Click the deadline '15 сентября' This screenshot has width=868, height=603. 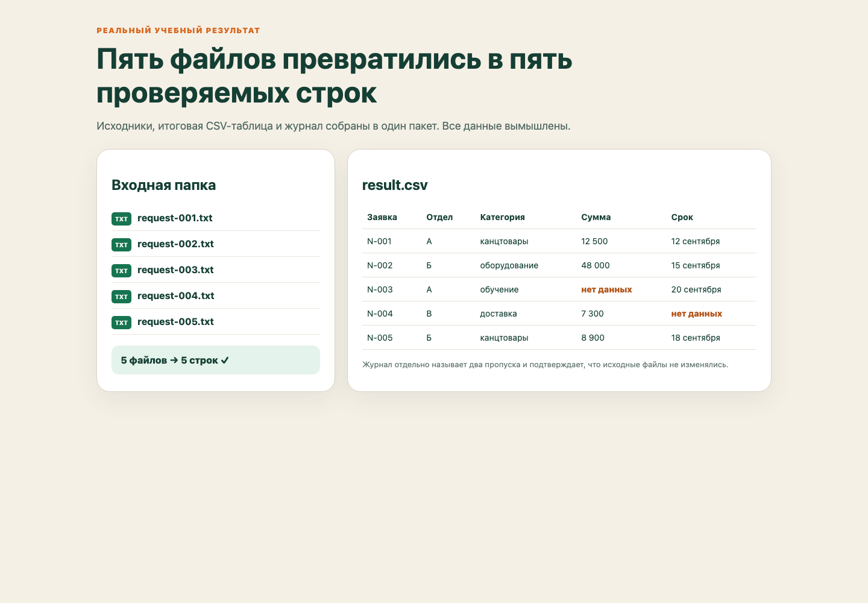tap(696, 265)
